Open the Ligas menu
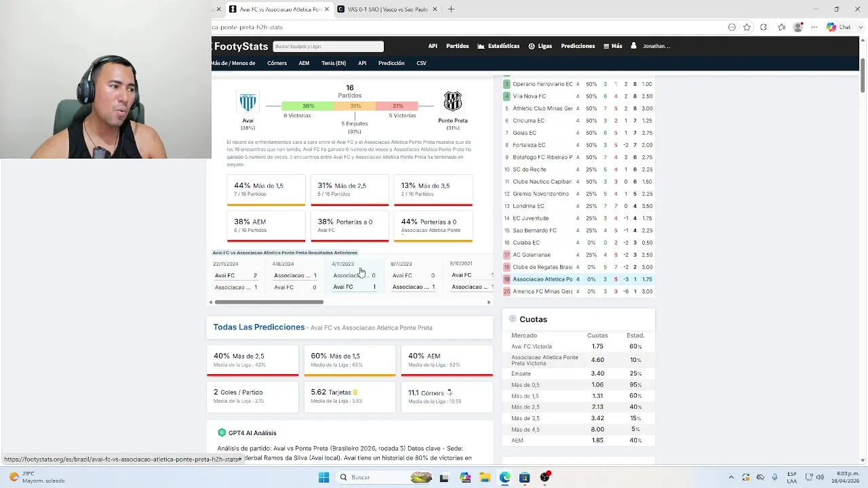The height and width of the screenshot is (488, 868). [540, 46]
